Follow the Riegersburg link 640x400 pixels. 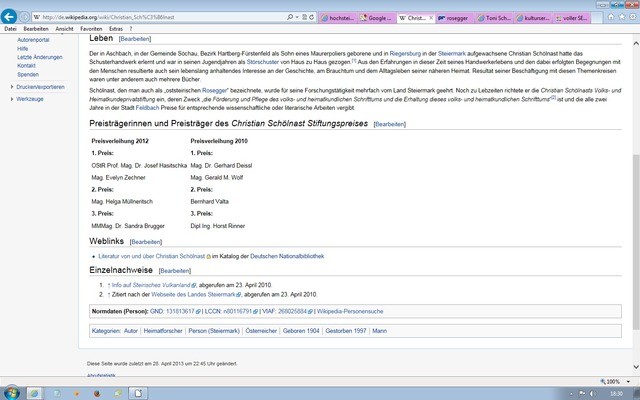point(405,53)
